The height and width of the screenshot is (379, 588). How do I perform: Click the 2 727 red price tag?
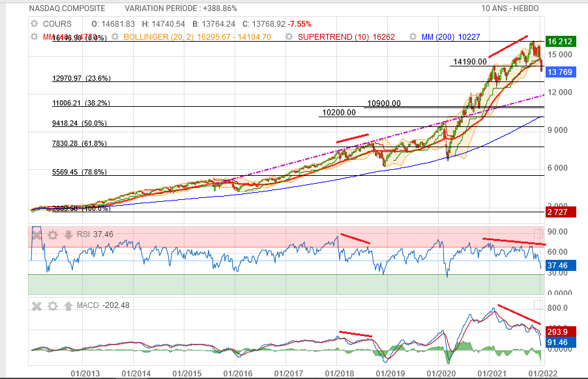(x=560, y=212)
